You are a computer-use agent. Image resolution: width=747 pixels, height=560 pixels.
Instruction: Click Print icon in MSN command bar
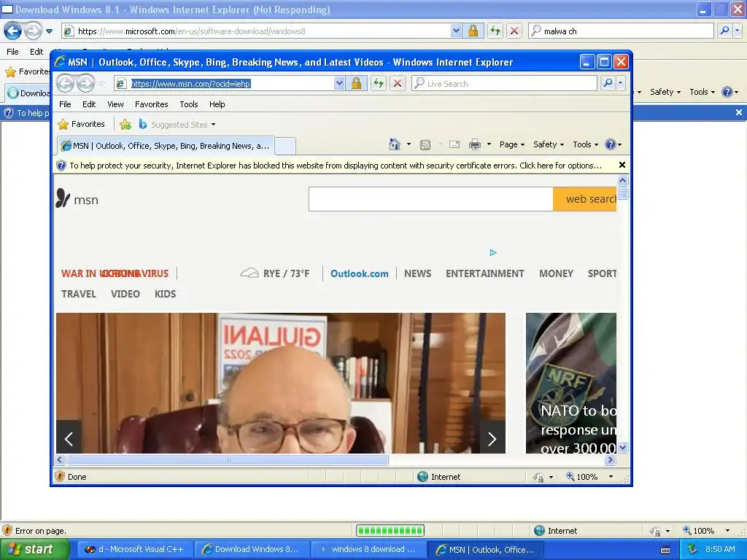click(x=475, y=144)
